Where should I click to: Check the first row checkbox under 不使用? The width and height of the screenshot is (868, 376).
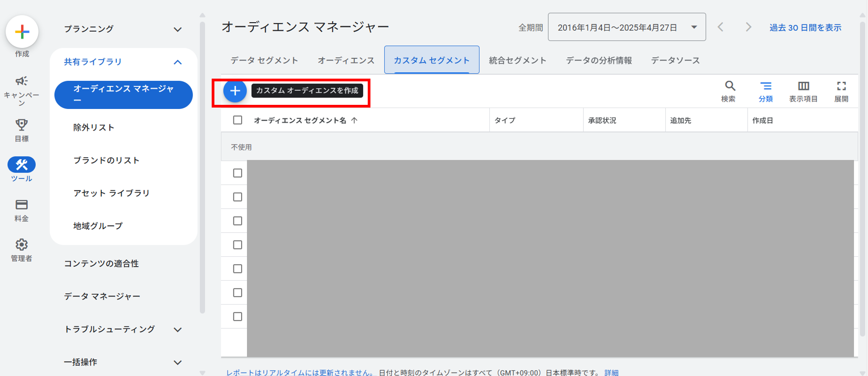pos(237,173)
